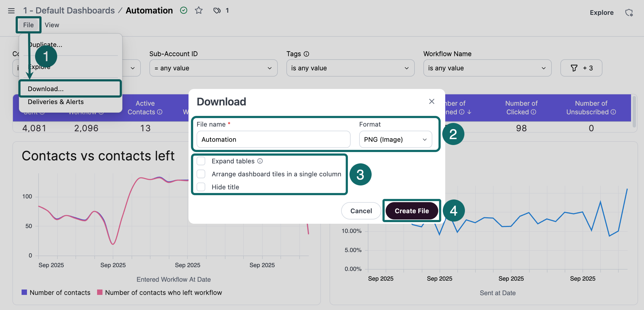Click the Create File button
The height and width of the screenshot is (310, 644).
click(x=412, y=211)
